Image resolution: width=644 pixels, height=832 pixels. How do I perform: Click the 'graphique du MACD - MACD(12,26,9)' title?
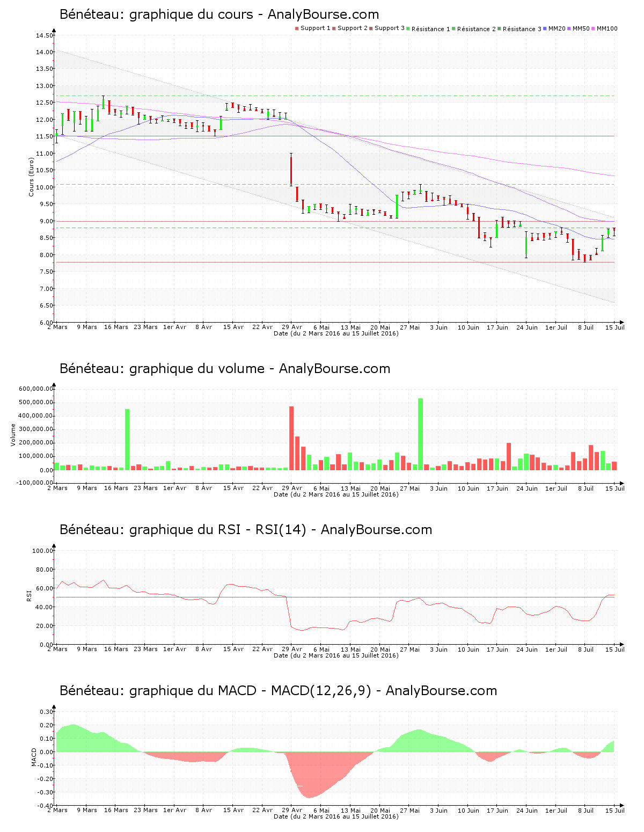tap(250, 691)
